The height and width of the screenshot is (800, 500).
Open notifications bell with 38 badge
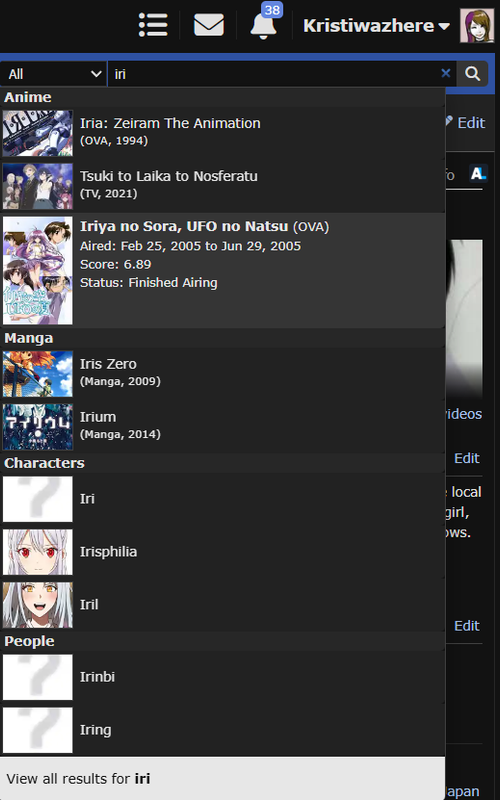[264, 24]
